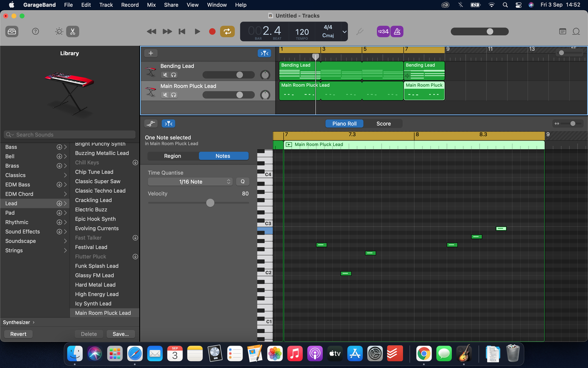Open the Region tab in the editor
The height and width of the screenshot is (368, 588).
click(172, 156)
